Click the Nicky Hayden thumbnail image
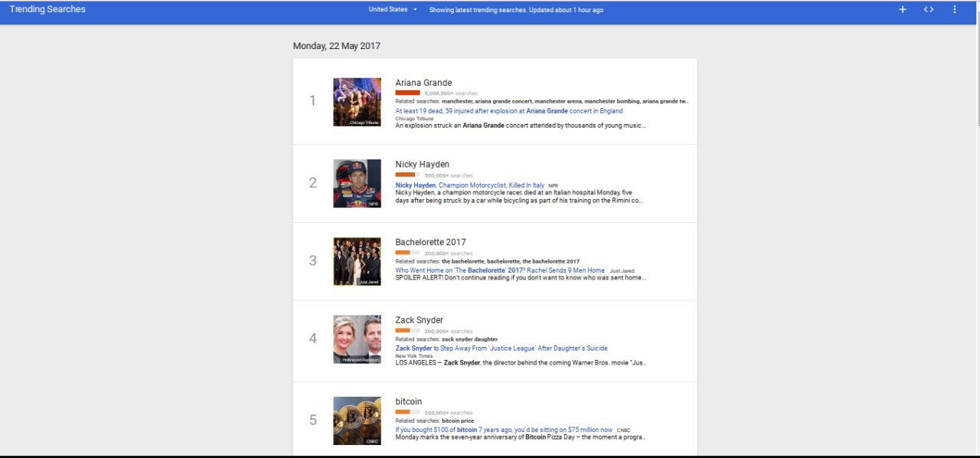 [357, 183]
